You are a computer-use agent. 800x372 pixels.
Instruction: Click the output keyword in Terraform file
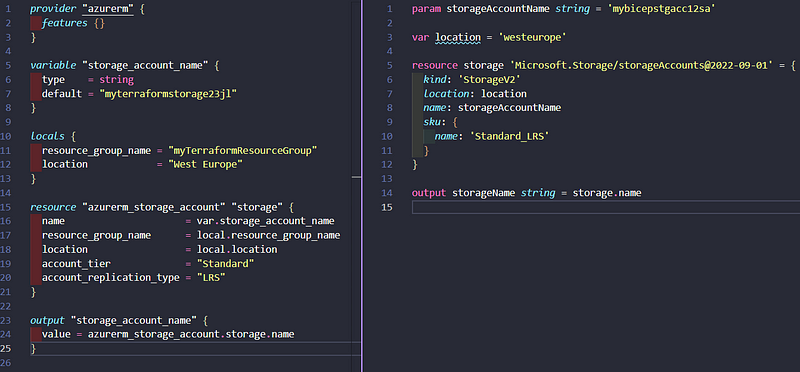[47, 320]
